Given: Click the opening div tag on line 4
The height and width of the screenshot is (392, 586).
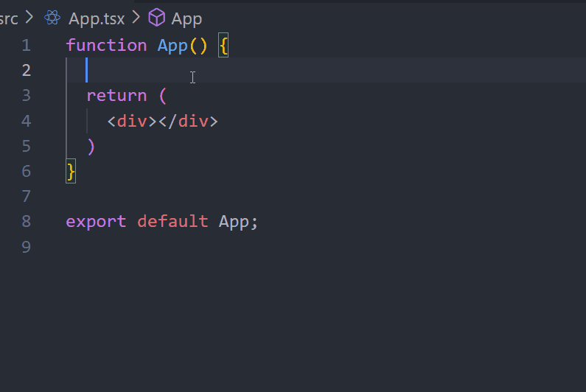Looking at the screenshot, I should click(x=132, y=121).
